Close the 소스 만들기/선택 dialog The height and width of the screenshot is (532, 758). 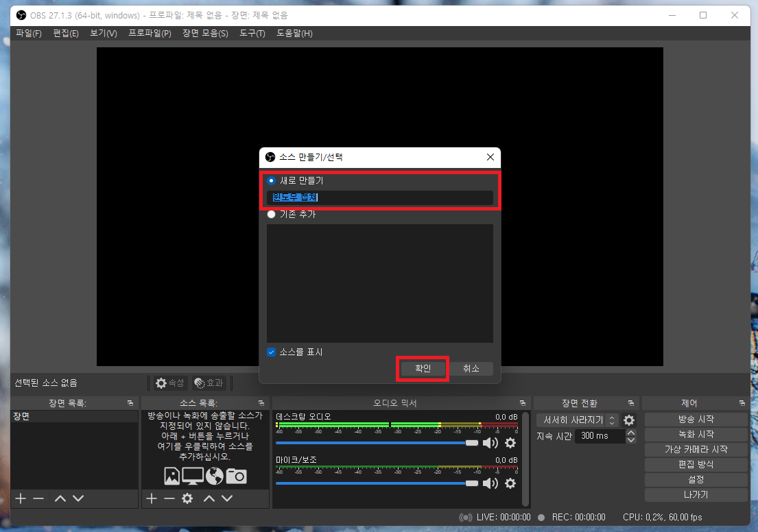(490, 157)
